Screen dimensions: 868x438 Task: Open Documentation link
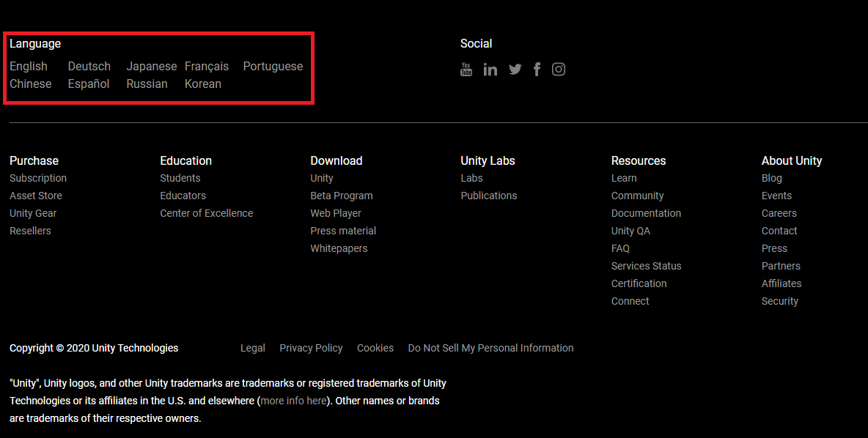(x=646, y=213)
